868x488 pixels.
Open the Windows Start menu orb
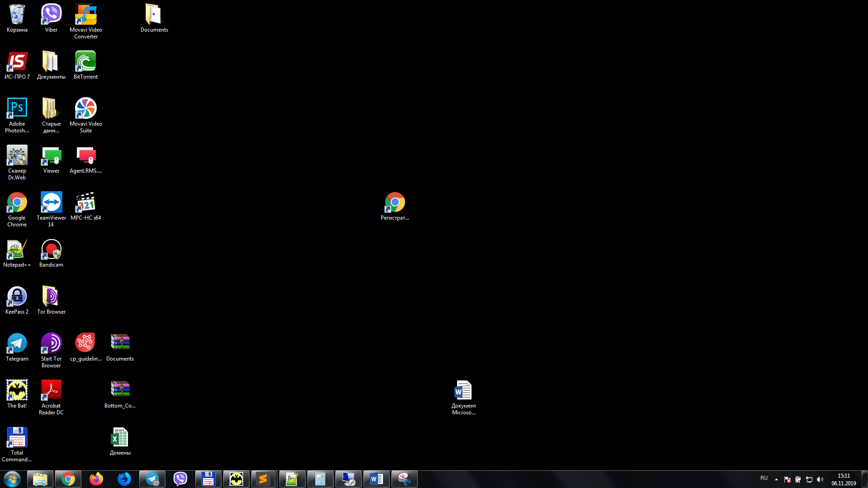12,479
